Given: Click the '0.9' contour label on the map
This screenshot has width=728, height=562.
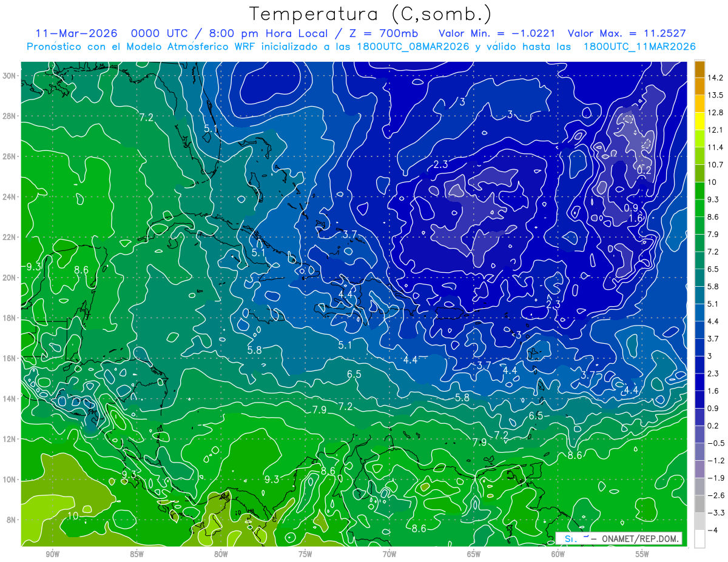Looking at the screenshot, I should pos(631,207).
